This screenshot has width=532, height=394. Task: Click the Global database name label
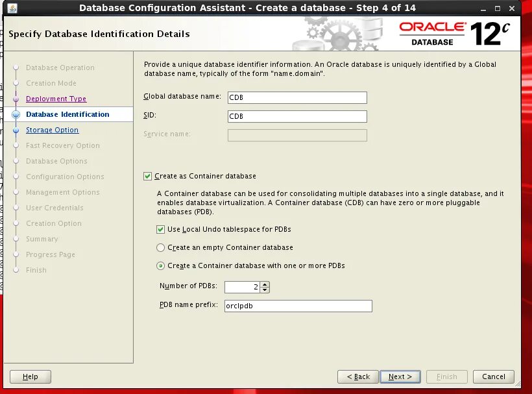[x=182, y=96]
